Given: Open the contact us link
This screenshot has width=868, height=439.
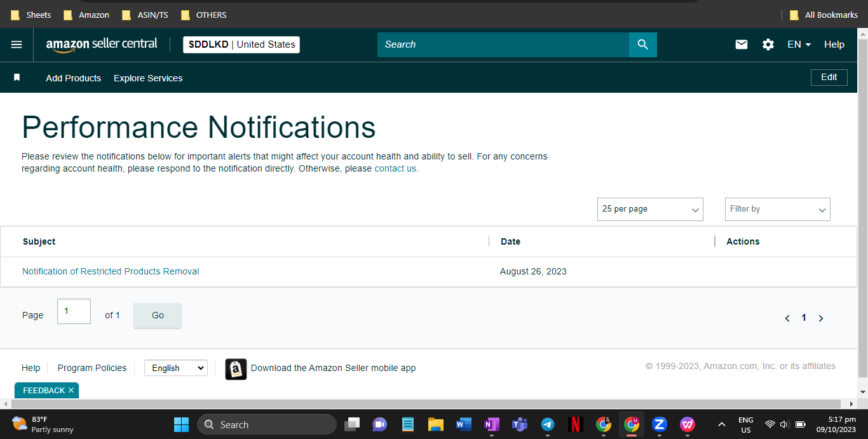Looking at the screenshot, I should (x=395, y=168).
